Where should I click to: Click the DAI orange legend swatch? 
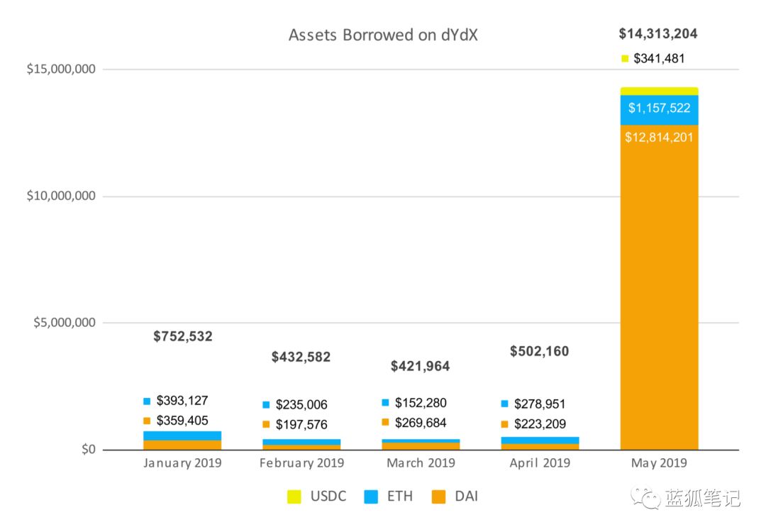(439, 497)
